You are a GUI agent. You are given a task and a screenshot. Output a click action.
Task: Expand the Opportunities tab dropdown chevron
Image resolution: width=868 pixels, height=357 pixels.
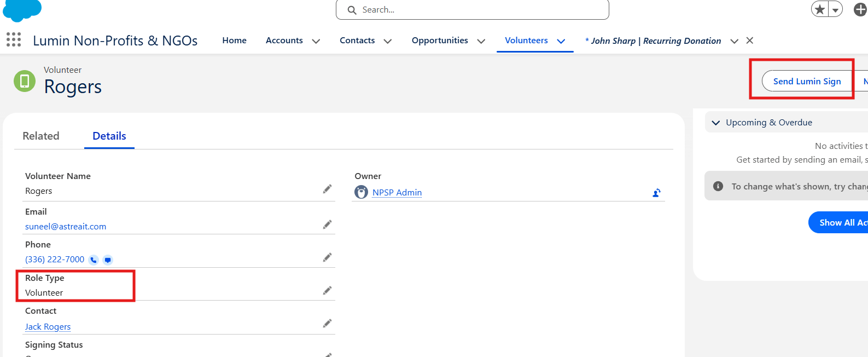click(481, 41)
